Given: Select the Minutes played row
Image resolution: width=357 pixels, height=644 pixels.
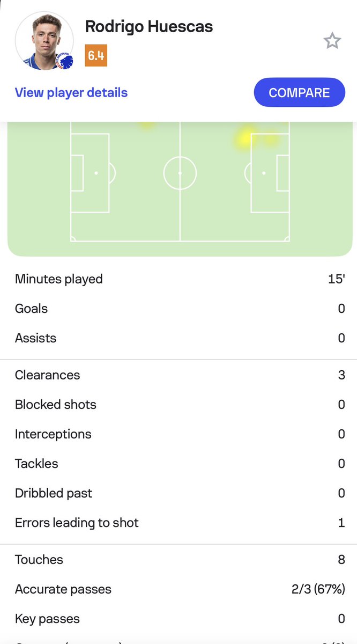Looking at the screenshot, I should [178, 279].
